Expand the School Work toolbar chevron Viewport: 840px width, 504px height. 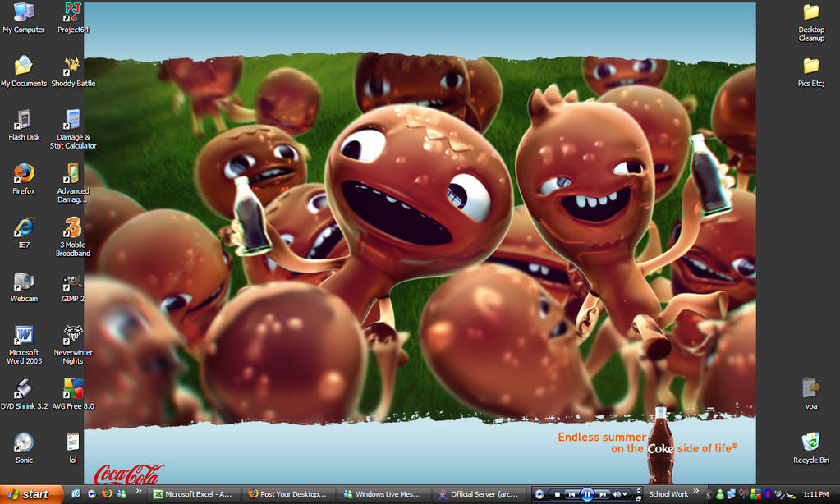[x=695, y=491]
